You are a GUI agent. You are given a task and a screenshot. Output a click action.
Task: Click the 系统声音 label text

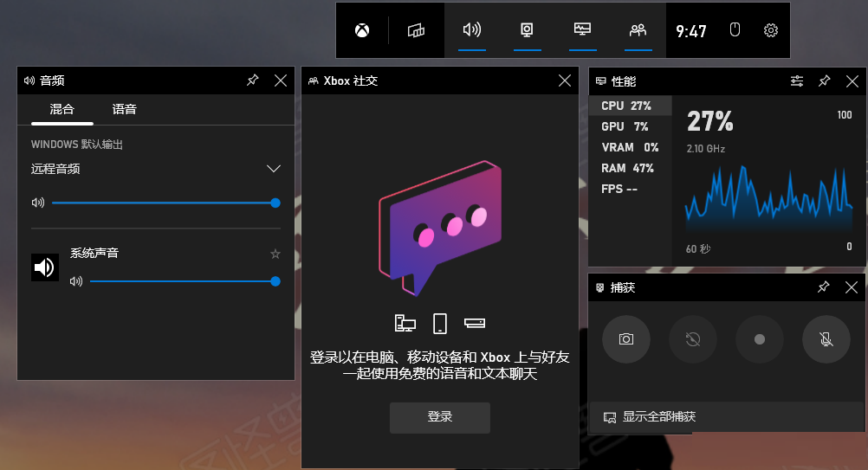pyautogui.click(x=94, y=254)
